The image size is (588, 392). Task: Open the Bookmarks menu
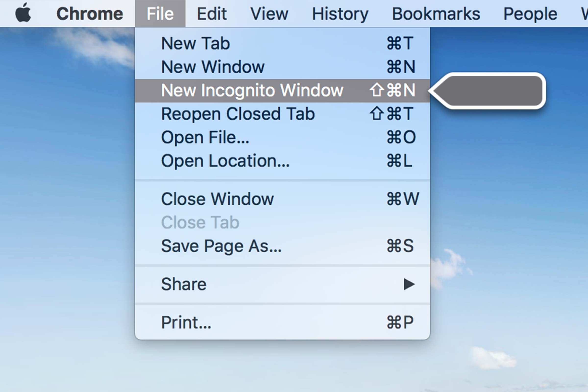pyautogui.click(x=436, y=13)
